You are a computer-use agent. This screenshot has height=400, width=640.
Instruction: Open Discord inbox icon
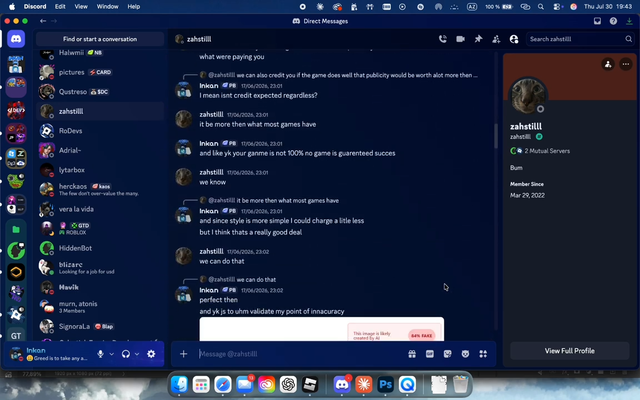click(597, 21)
